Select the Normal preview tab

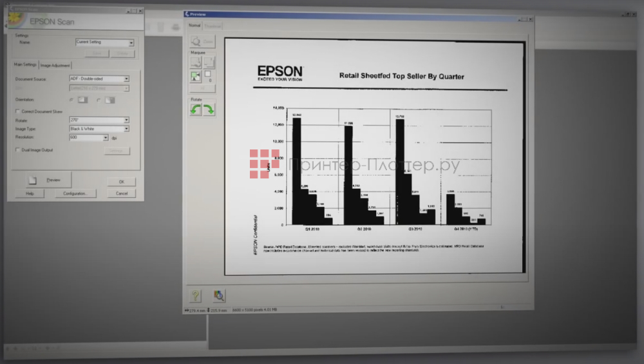[x=194, y=26]
